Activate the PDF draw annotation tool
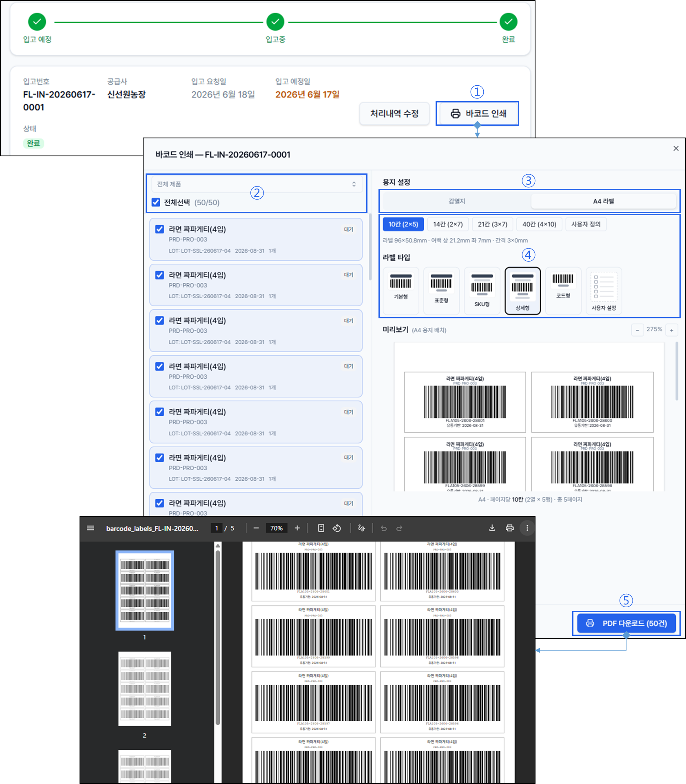 pyautogui.click(x=361, y=528)
